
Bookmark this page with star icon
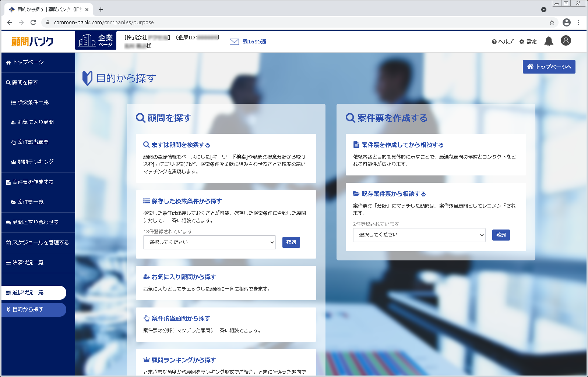coord(552,22)
